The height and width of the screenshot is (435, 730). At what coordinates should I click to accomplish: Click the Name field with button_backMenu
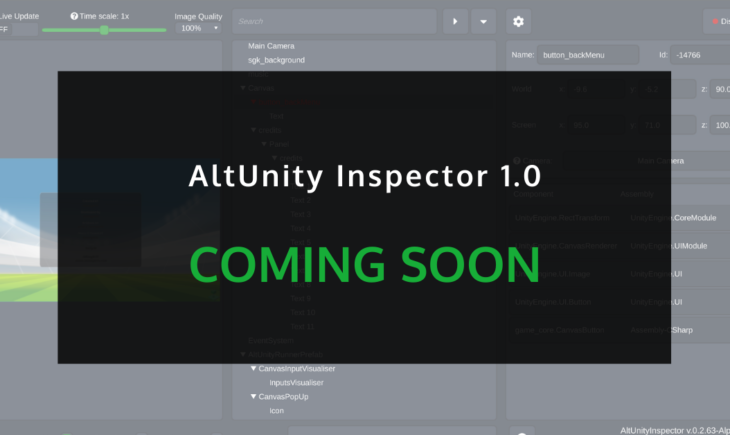click(588, 55)
